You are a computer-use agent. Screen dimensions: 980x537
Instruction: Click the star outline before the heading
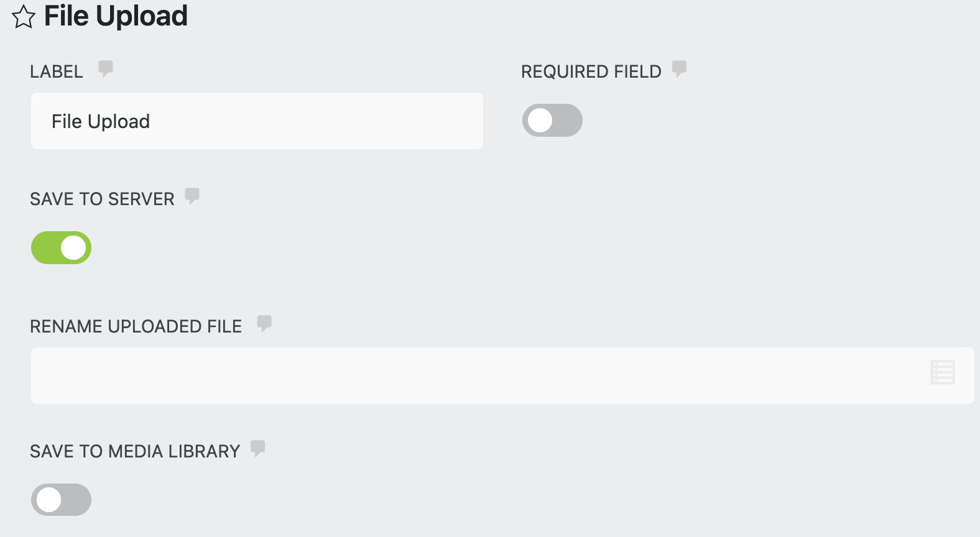(x=22, y=17)
